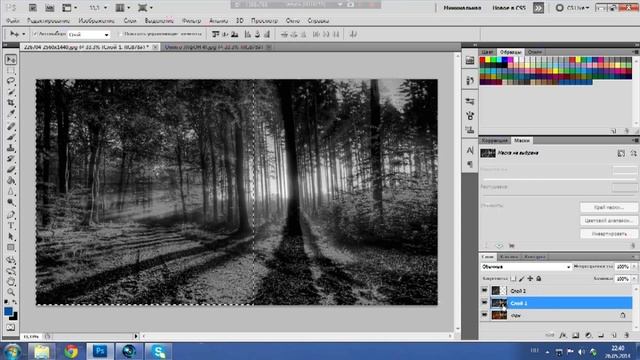The image size is (640, 360).
Task: Open the layer fill arrow
Action: (x=634, y=278)
